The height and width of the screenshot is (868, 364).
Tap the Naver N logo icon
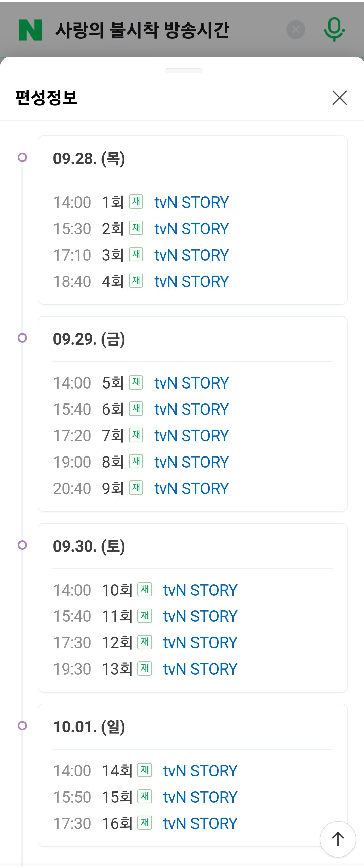(30, 30)
